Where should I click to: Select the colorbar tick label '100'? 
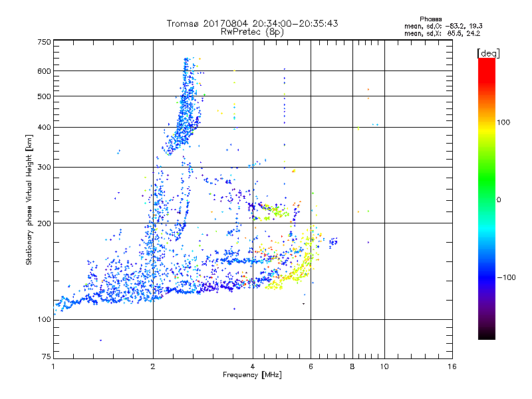(503, 122)
